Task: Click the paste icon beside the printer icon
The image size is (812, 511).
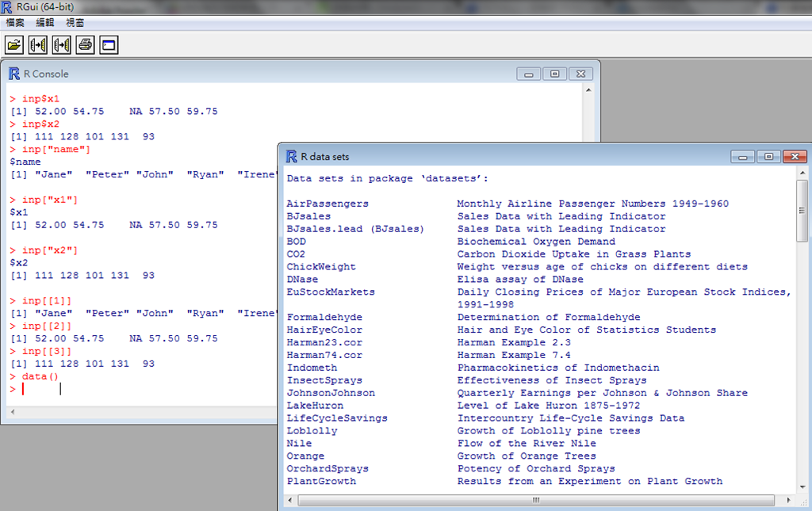Action: [62, 45]
